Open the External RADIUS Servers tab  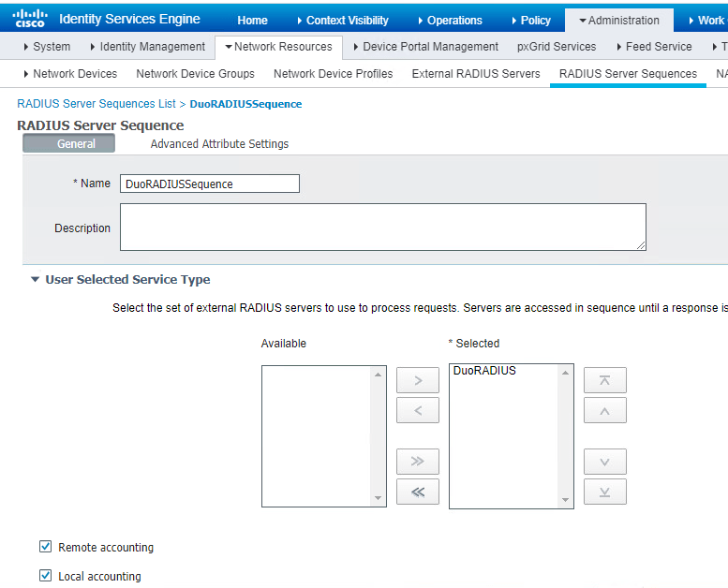(476, 74)
